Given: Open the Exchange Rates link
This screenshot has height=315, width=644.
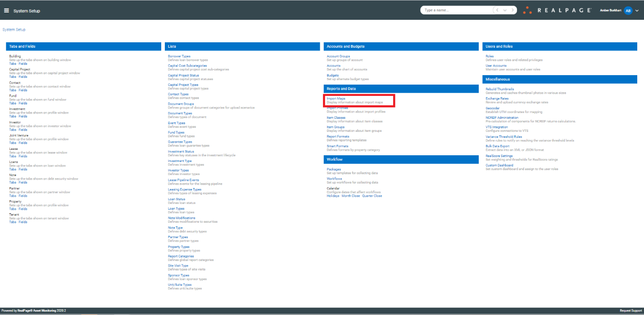Looking at the screenshot, I should [497, 99].
